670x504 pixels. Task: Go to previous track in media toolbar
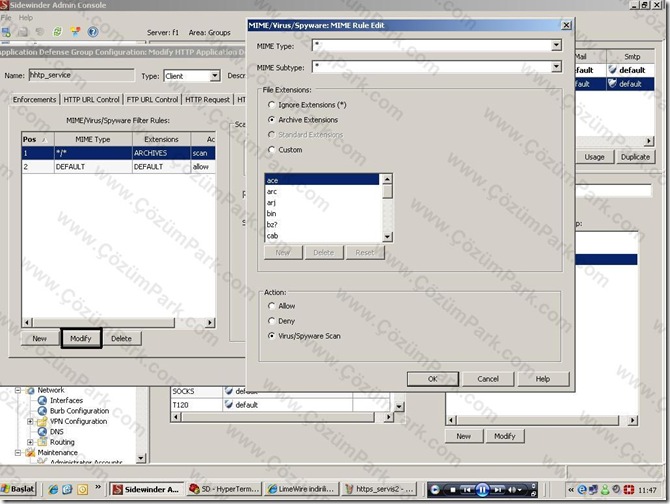pyautogui.click(x=467, y=490)
